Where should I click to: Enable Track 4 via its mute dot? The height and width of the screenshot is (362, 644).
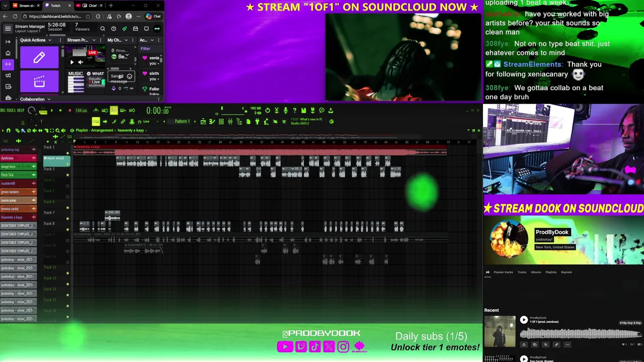pos(68,186)
